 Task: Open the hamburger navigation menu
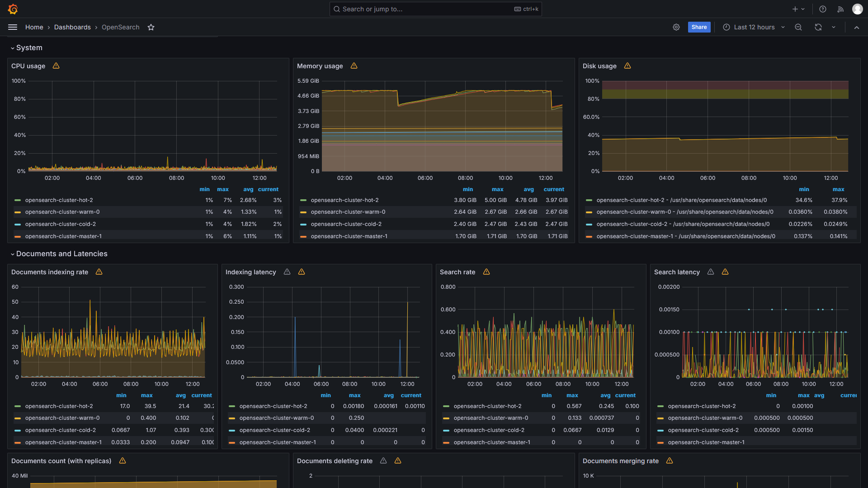(x=13, y=27)
